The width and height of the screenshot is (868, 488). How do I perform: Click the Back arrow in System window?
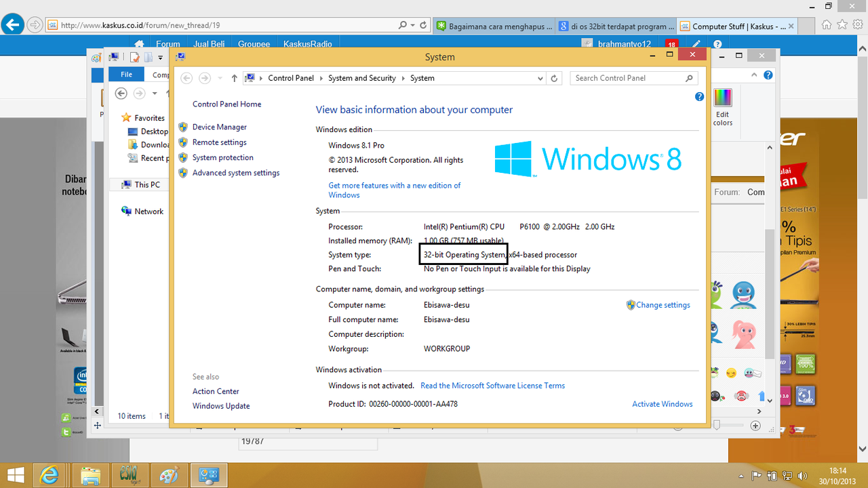(186, 78)
